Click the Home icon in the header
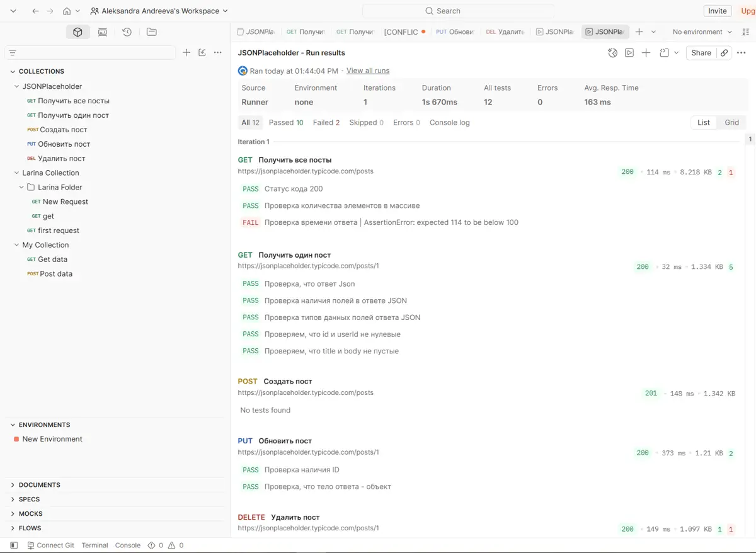The width and height of the screenshot is (756, 553). pyautogui.click(x=67, y=11)
